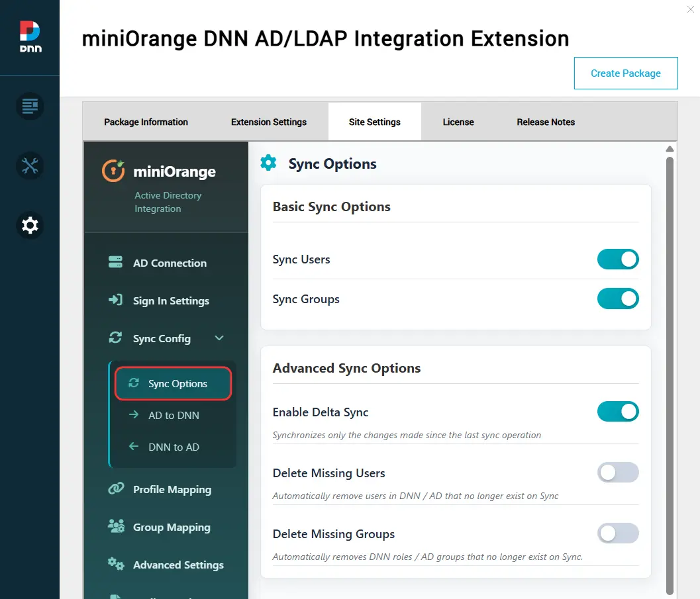The height and width of the screenshot is (599, 700).
Task: Open the License tab
Action: (458, 122)
